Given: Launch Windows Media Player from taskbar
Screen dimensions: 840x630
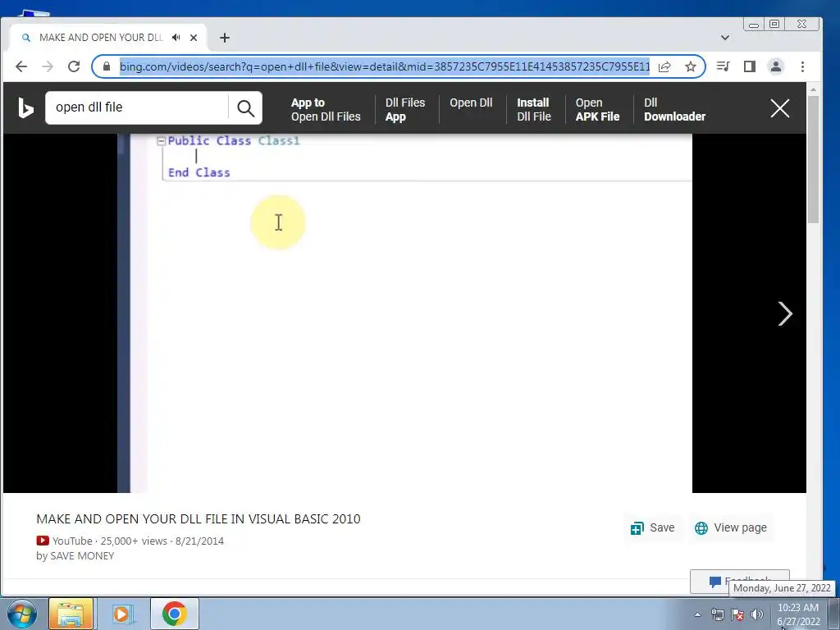Looking at the screenshot, I should coord(122,614).
